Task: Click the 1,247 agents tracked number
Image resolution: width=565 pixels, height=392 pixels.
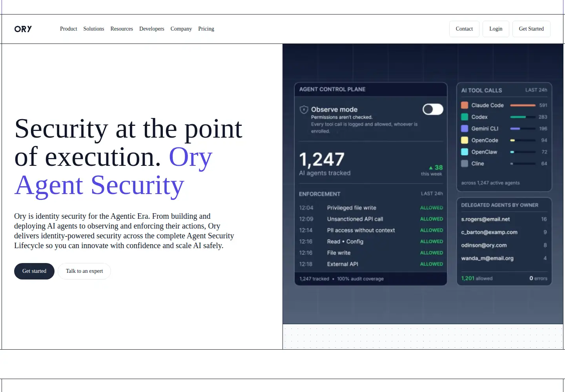Action: [x=322, y=160]
